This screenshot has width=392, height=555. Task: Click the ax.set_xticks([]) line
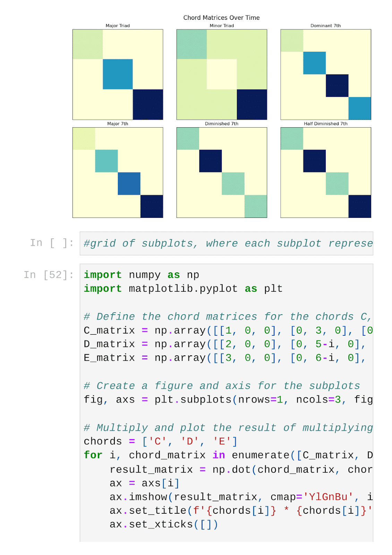[164, 524]
